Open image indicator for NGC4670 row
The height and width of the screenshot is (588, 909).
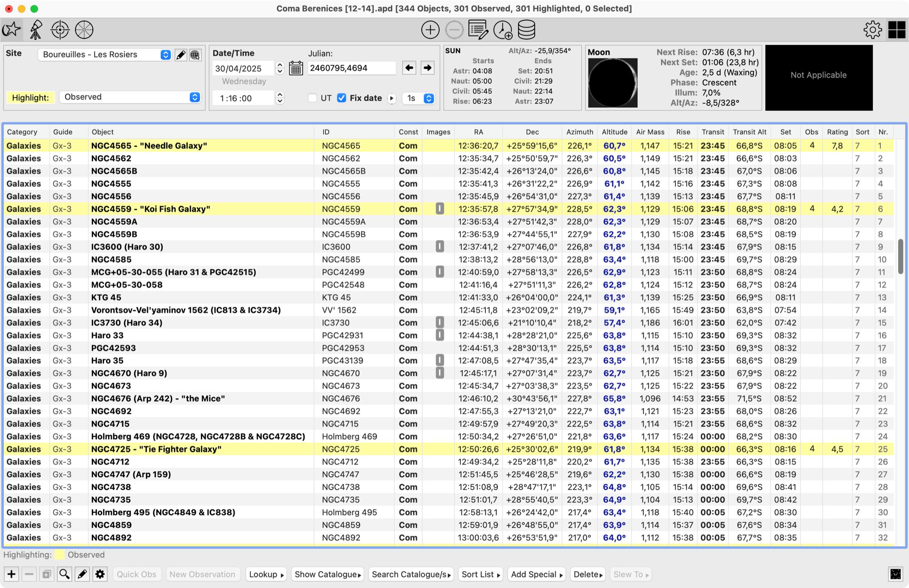point(440,373)
